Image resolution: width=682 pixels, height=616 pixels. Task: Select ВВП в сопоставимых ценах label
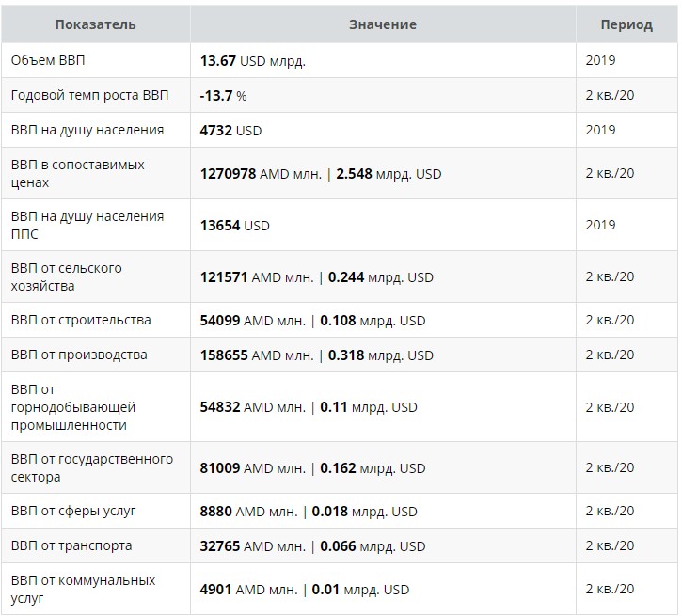pos(77,173)
